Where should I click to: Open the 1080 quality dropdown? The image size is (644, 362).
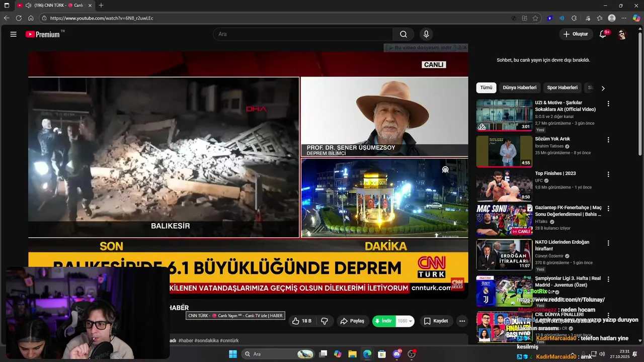(x=405, y=321)
